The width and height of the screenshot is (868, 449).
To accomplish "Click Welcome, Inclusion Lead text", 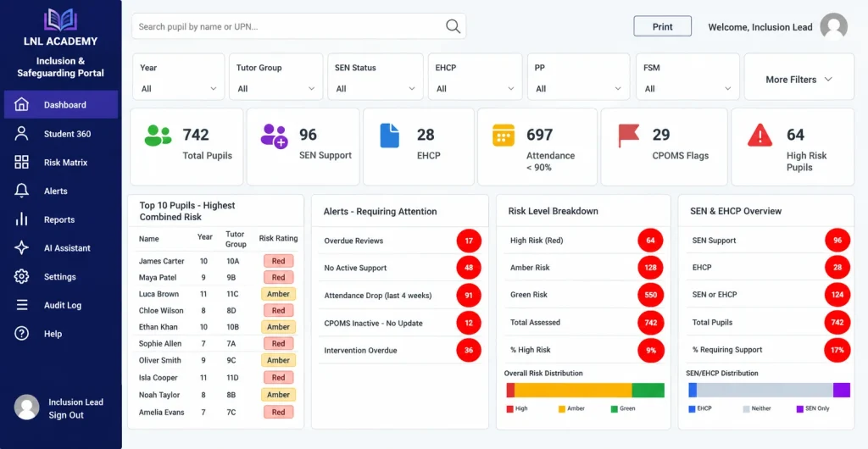I will coord(760,27).
